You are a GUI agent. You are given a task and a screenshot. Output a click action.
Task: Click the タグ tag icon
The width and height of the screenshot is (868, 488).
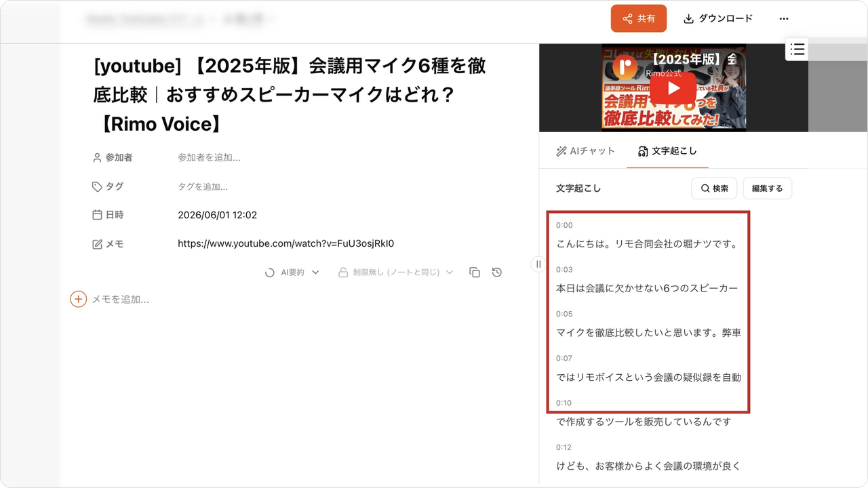[x=97, y=186]
